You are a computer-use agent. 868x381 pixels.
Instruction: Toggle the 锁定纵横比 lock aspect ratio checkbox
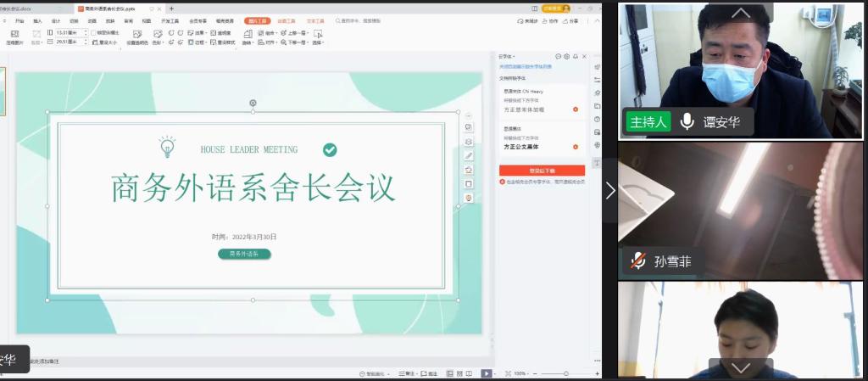[x=94, y=32]
